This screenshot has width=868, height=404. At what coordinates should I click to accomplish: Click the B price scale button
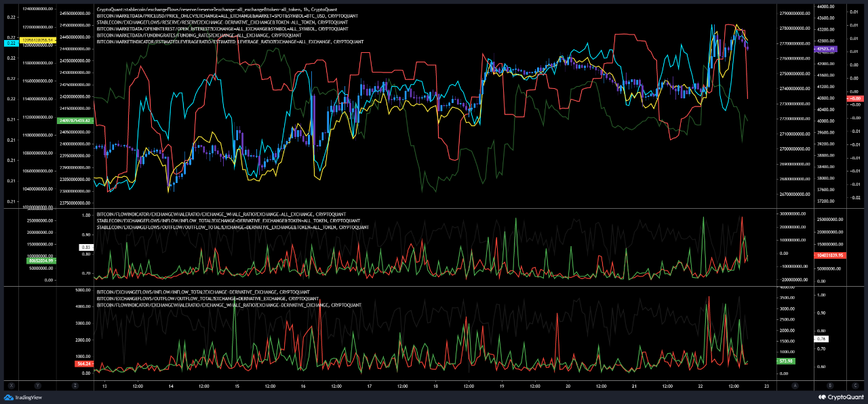[x=830, y=386]
